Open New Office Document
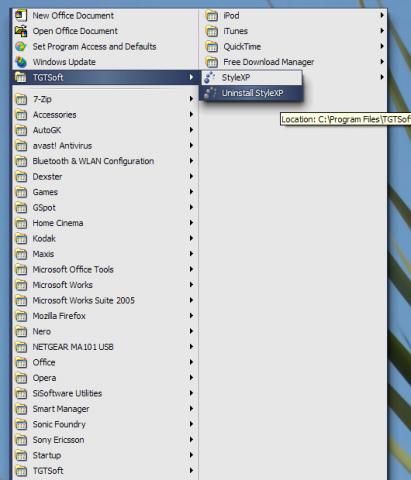This screenshot has height=480, width=411. 105,15
